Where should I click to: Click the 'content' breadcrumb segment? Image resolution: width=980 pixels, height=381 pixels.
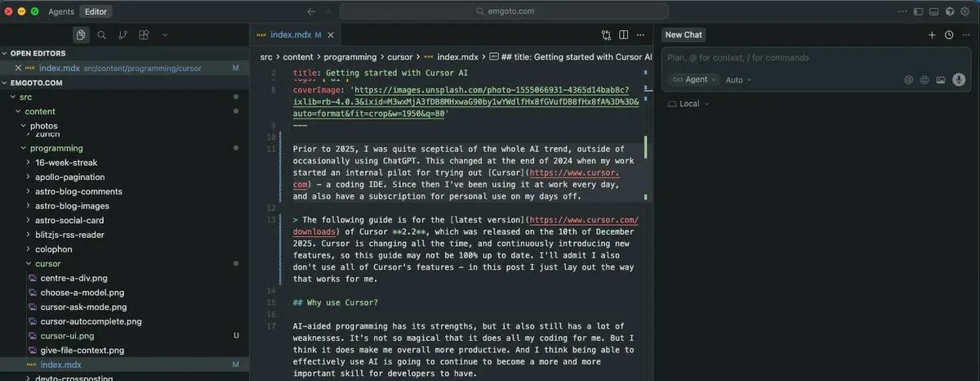(297, 57)
